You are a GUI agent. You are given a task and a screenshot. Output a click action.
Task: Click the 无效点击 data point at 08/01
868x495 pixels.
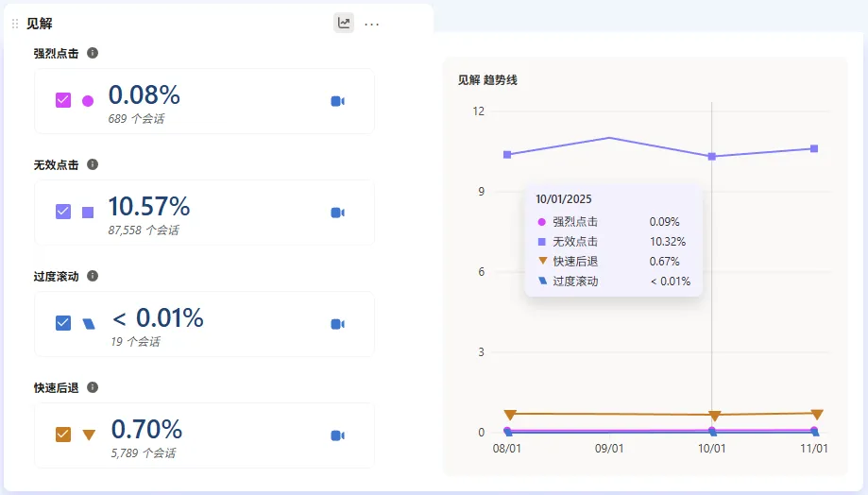pos(507,155)
